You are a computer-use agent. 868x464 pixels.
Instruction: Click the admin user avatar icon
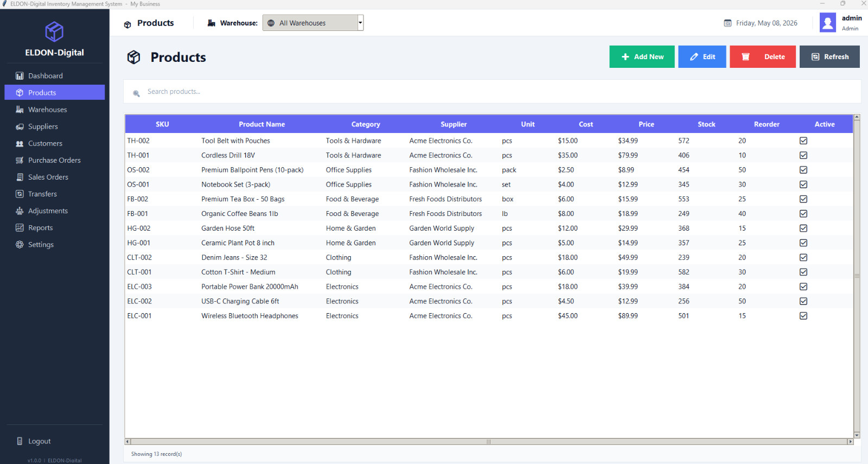click(x=828, y=23)
